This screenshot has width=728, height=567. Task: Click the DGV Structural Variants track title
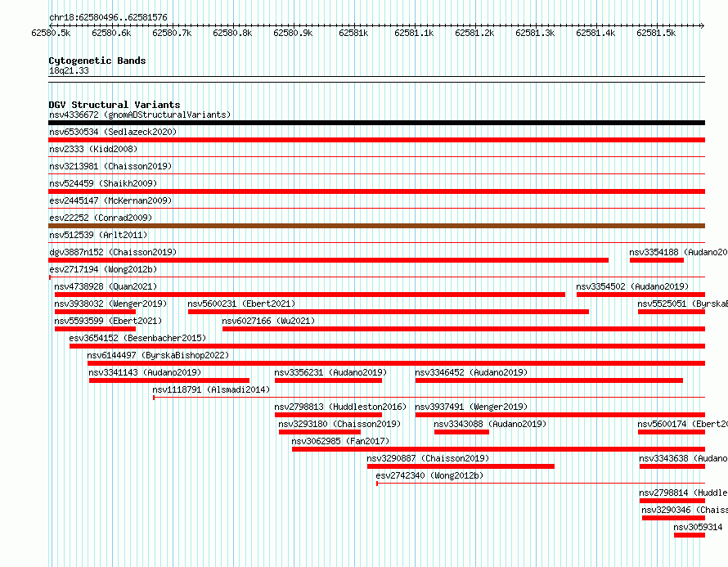point(115,105)
